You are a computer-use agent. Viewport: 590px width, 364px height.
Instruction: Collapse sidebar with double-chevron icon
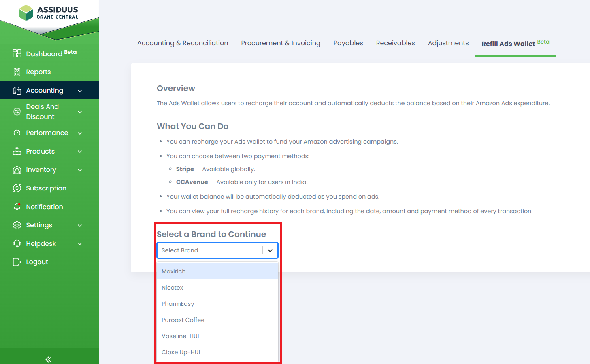click(x=49, y=359)
